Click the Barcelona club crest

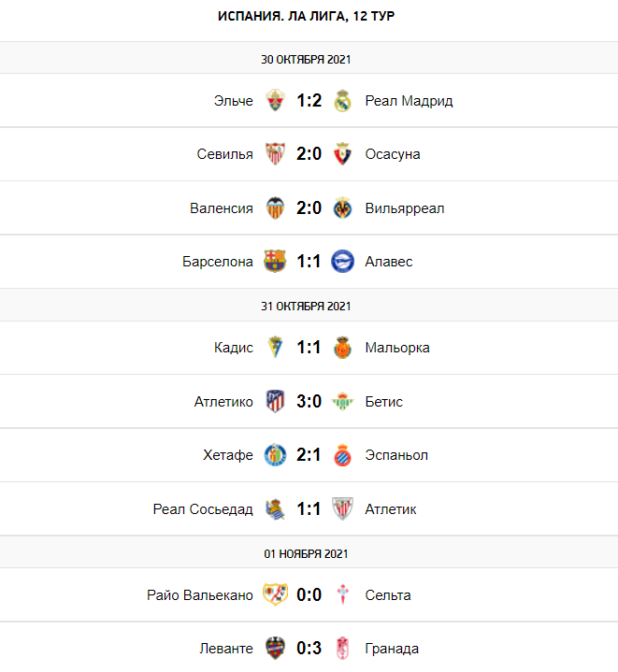275,262
